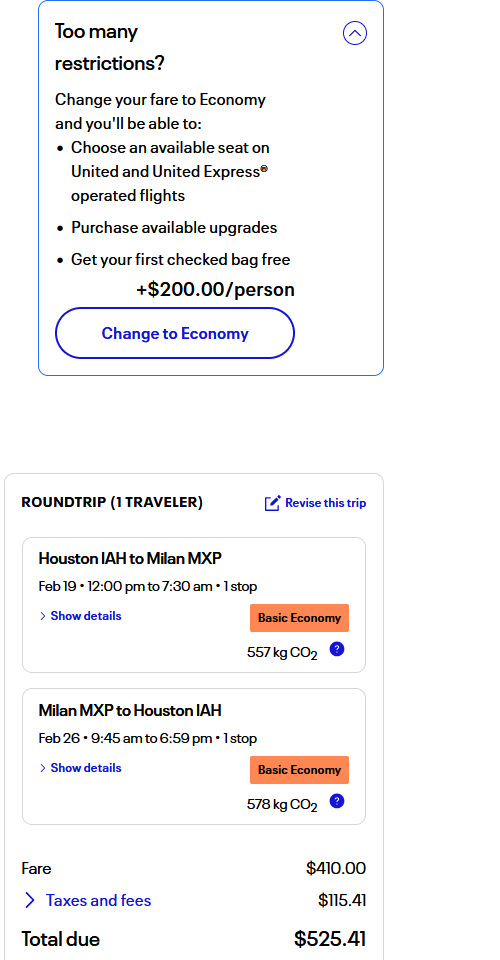Viewport: 500px width, 960px height.
Task: Click the Revise this trip pencil icon
Action: coord(272,503)
